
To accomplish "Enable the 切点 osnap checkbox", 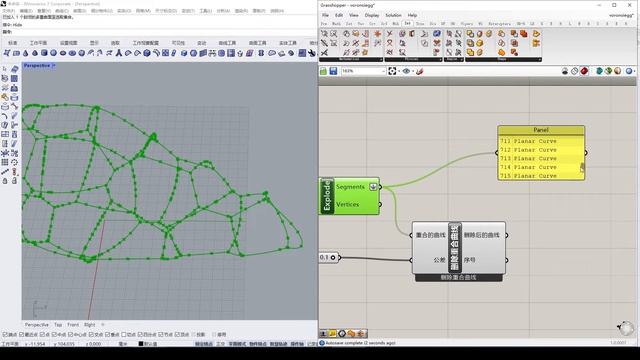I will [123, 335].
